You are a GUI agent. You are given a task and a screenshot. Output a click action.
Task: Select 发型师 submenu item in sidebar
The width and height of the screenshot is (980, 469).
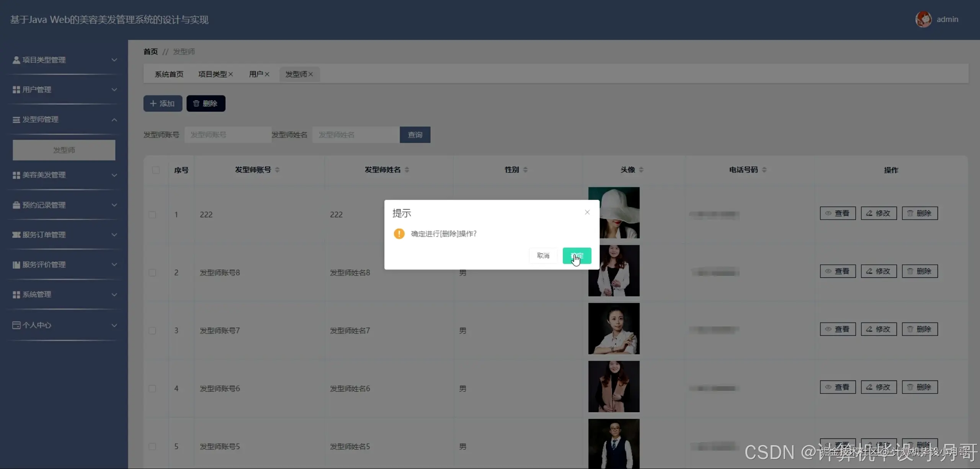64,150
